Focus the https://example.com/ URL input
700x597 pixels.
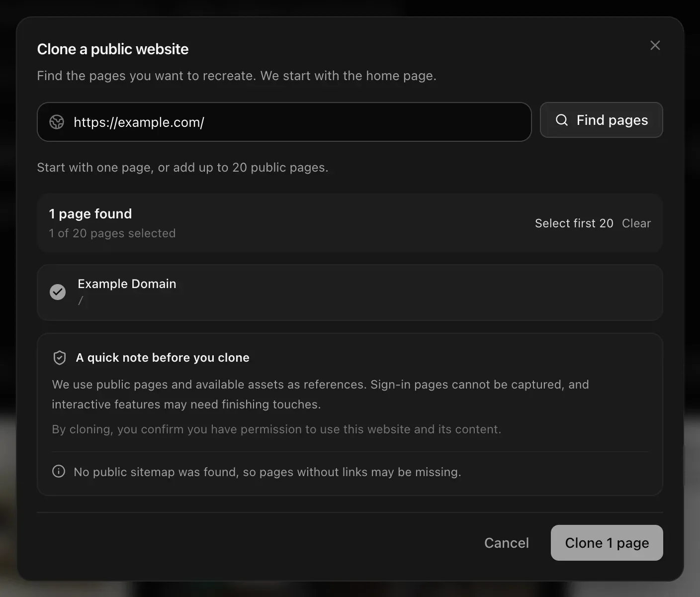pyautogui.click(x=284, y=122)
